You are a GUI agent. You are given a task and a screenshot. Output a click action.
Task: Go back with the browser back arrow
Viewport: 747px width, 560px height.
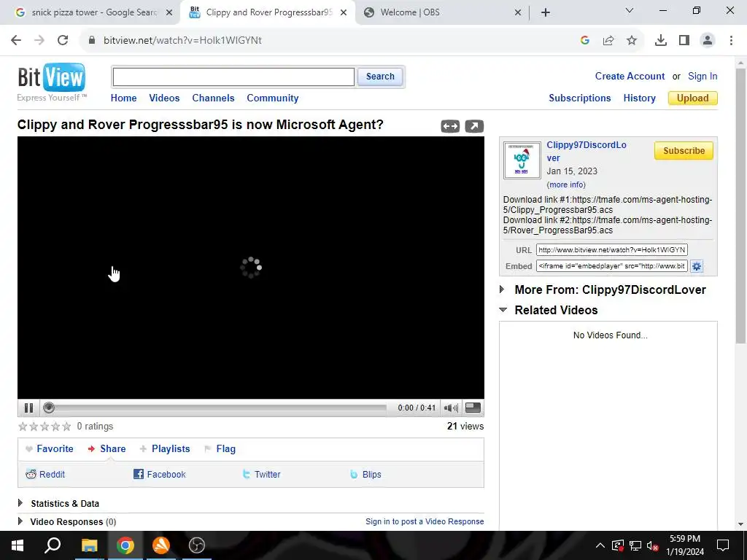pos(16,40)
